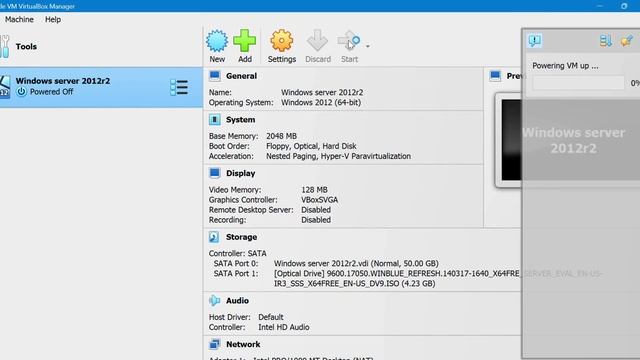Open the Network section heading link

point(243,344)
